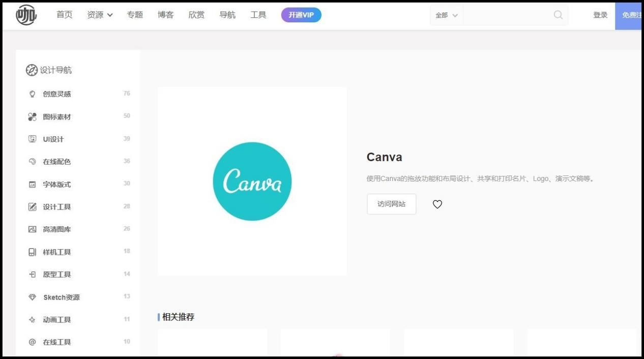Click the device icon for 样机工具
Screen dimensions: 644x359
coord(33,252)
